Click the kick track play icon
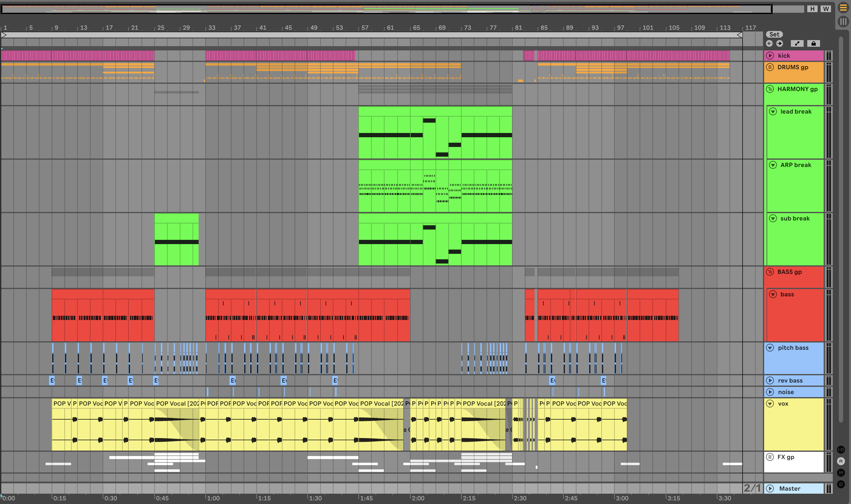 [x=770, y=55]
